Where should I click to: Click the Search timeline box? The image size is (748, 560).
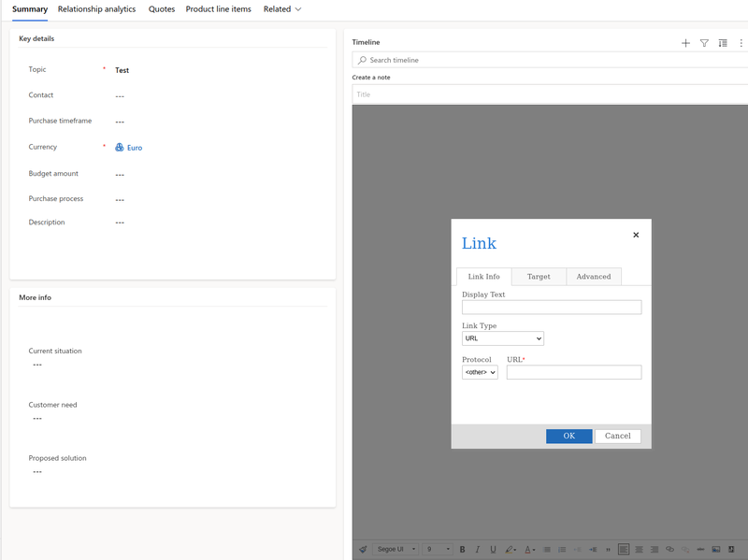click(x=550, y=60)
